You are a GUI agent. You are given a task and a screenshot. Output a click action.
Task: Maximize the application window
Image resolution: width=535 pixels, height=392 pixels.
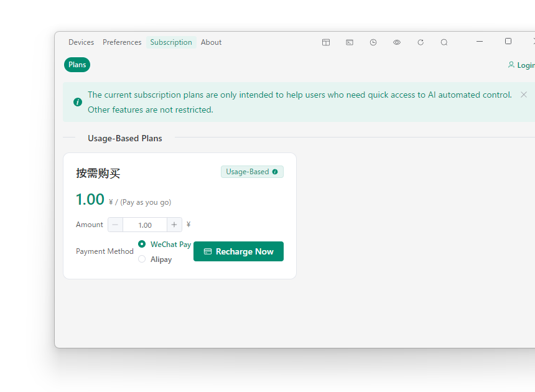(x=508, y=41)
